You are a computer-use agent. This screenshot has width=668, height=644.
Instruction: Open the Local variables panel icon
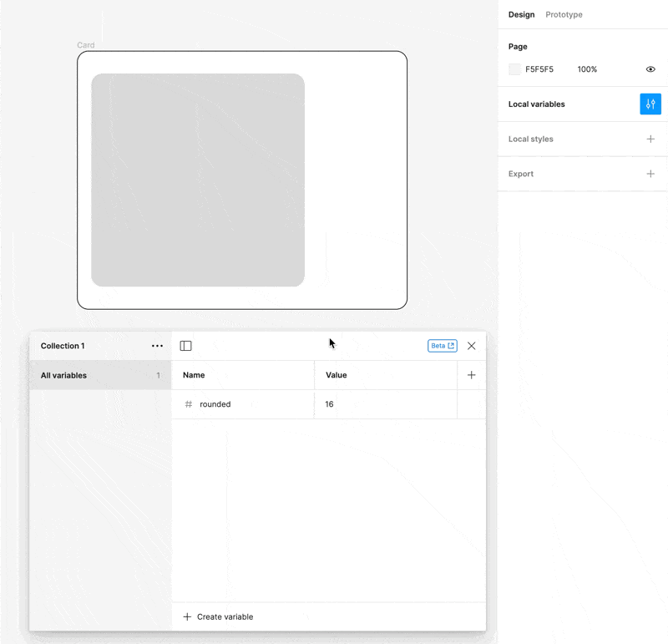(650, 104)
